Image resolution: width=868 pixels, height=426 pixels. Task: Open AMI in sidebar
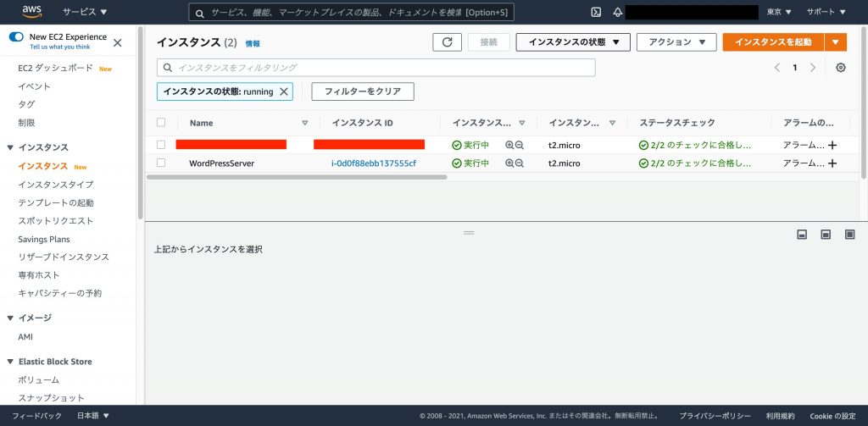25,337
